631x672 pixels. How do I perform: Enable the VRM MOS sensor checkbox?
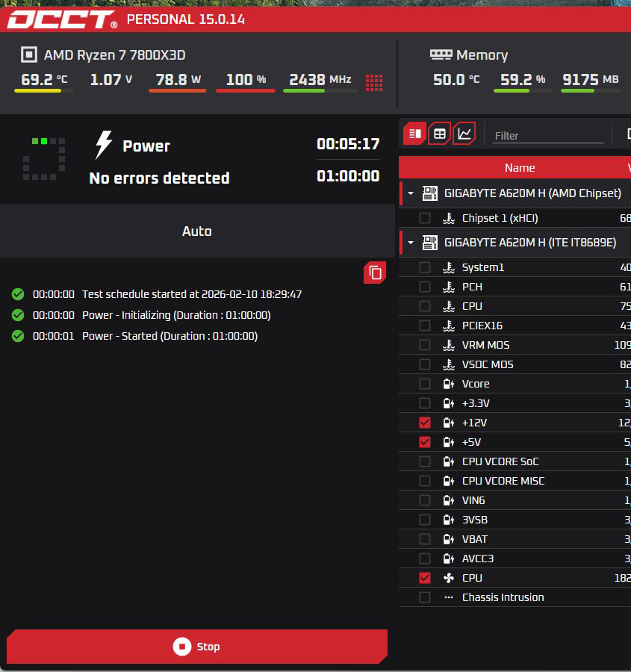425,345
